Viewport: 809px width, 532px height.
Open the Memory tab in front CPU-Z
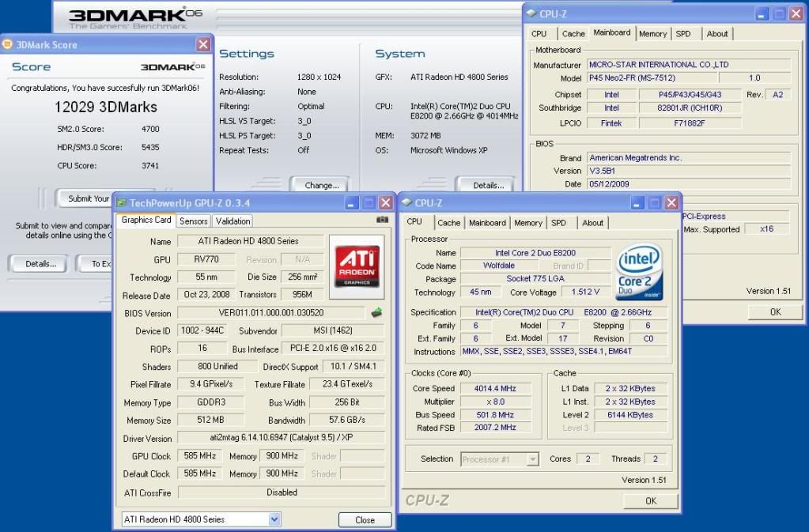point(527,223)
